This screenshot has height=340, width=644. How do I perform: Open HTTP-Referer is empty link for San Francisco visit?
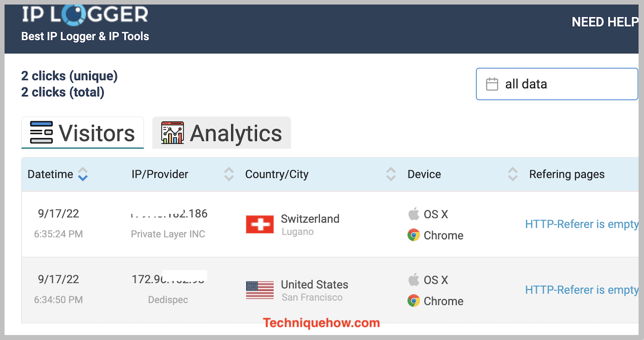coord(582,290)
